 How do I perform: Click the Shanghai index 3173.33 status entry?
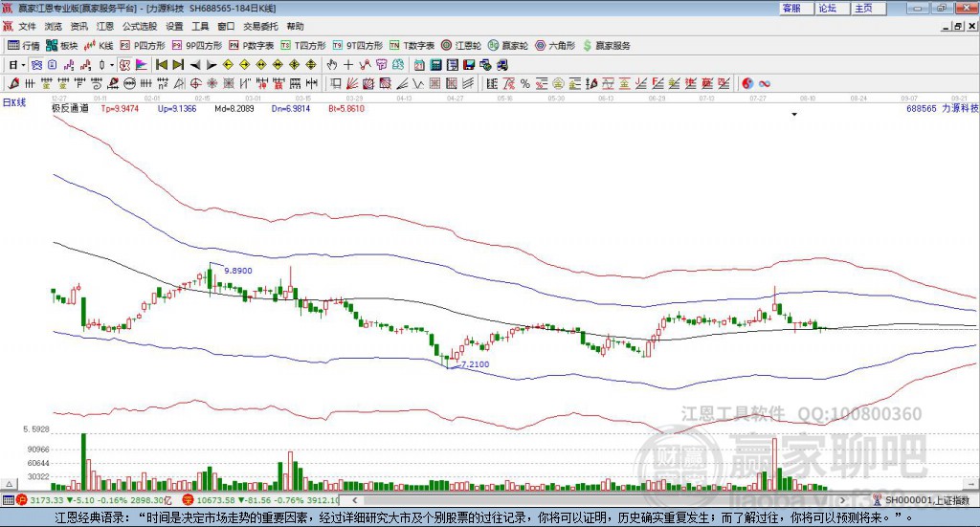pos(94,500)
